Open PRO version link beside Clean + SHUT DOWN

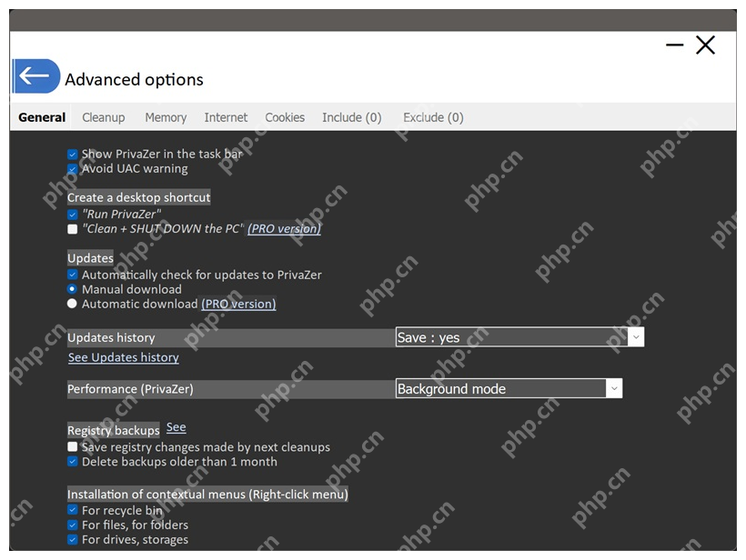click(x=284, y=229)
